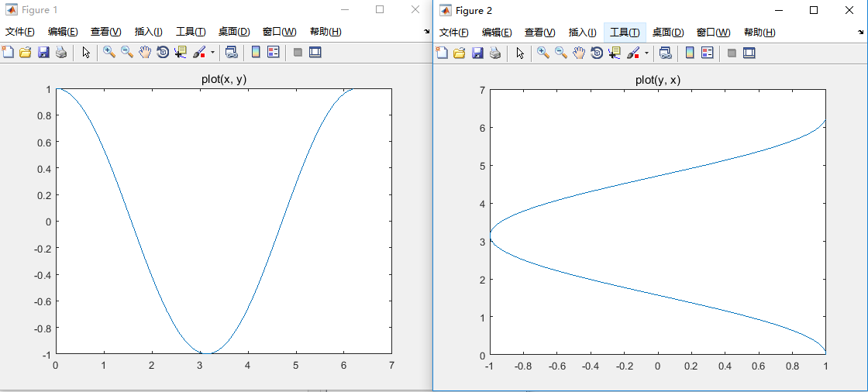
Task: Insert Legend in Figure 2
Action: [707, 53]
